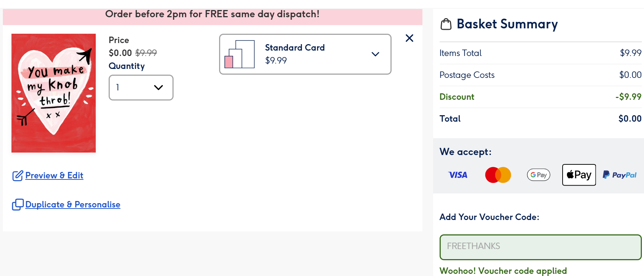This screenshot has height=276, width=644.
Task: Click the Preview & Edit pencil icon
Action: pos(18,176)
